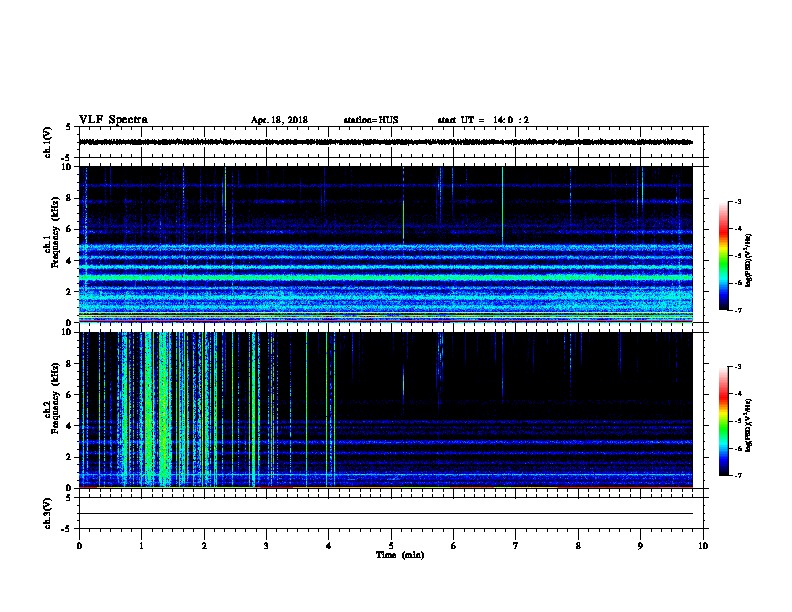Viewport: 792px width, 612px height.
Task: Click the "8" kHz tick on ch.1 frequency axis
Action: coord(70,198)
